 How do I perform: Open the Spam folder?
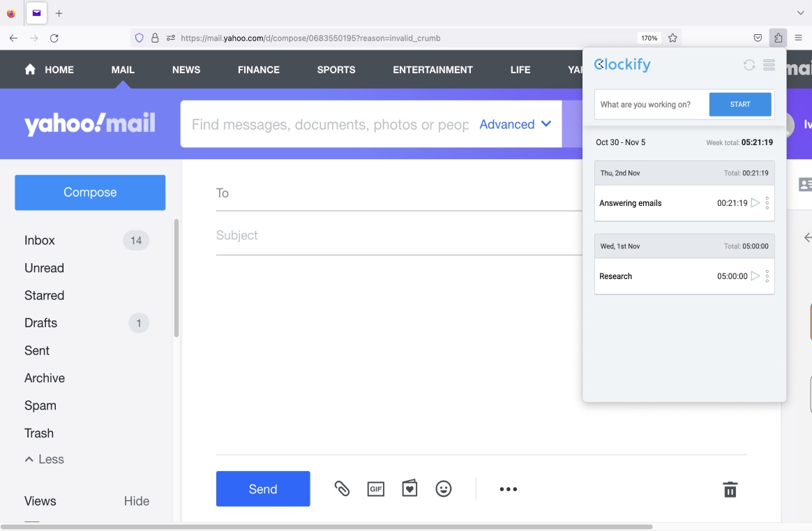[x=40, y=405]
